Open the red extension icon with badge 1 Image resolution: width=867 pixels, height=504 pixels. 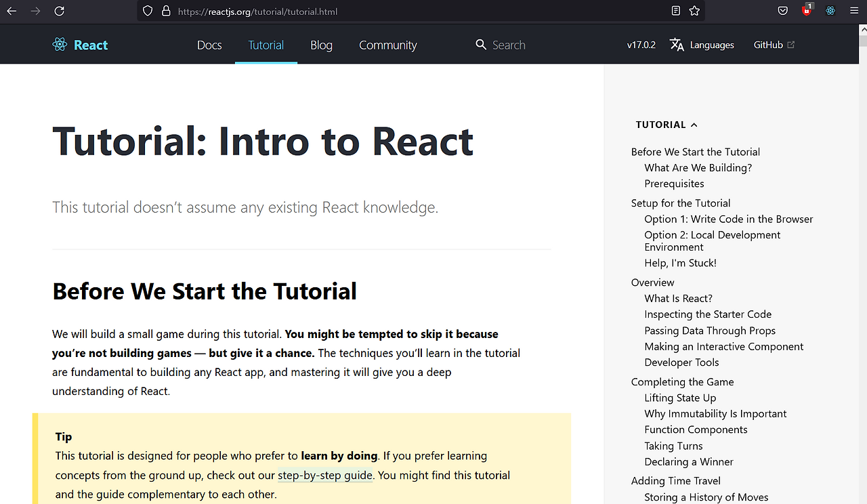(807, 10)
